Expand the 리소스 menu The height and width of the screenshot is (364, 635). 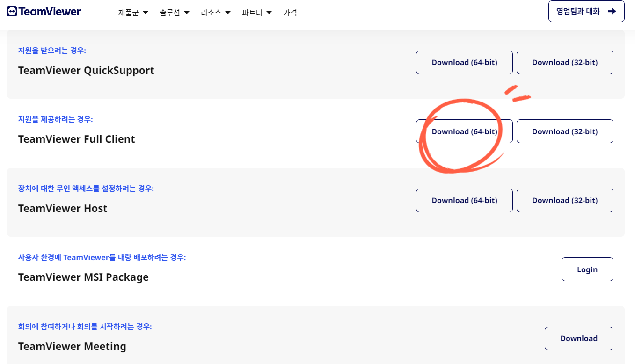click(216, 13)
